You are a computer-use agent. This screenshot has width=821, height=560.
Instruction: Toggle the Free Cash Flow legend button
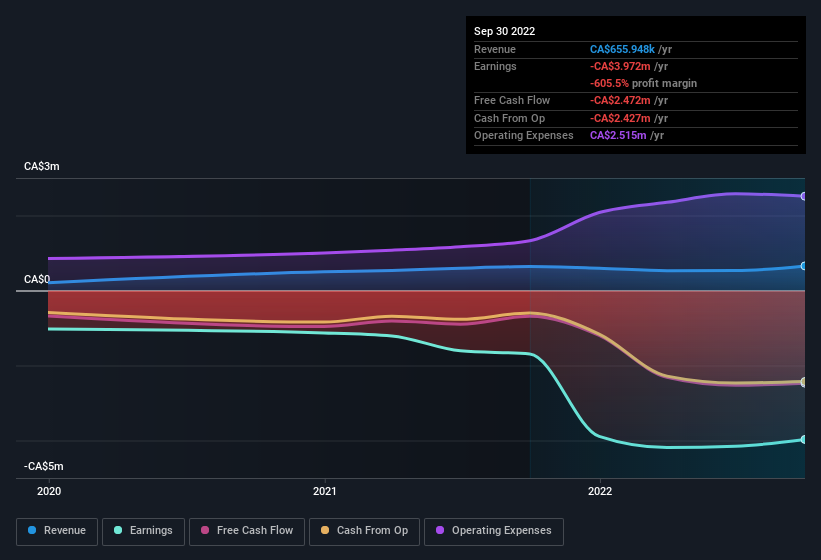point(247,531)
